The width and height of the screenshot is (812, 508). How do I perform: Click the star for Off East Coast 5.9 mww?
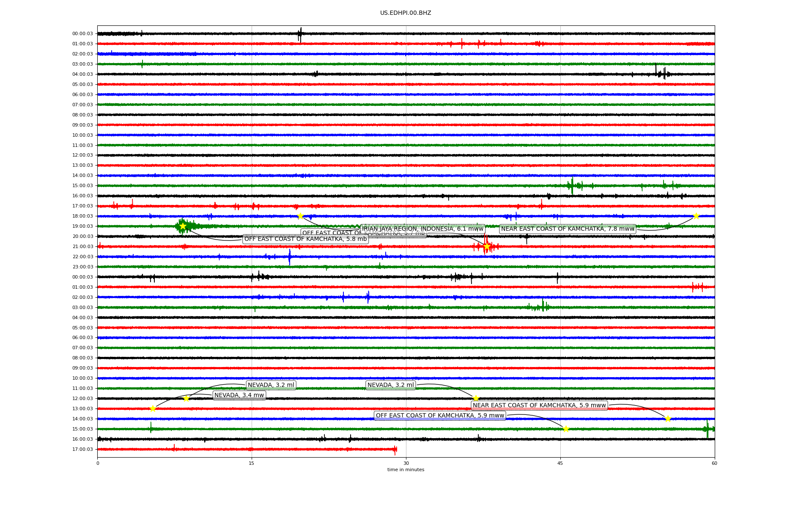pyautogui.click(x=566, y=429)
